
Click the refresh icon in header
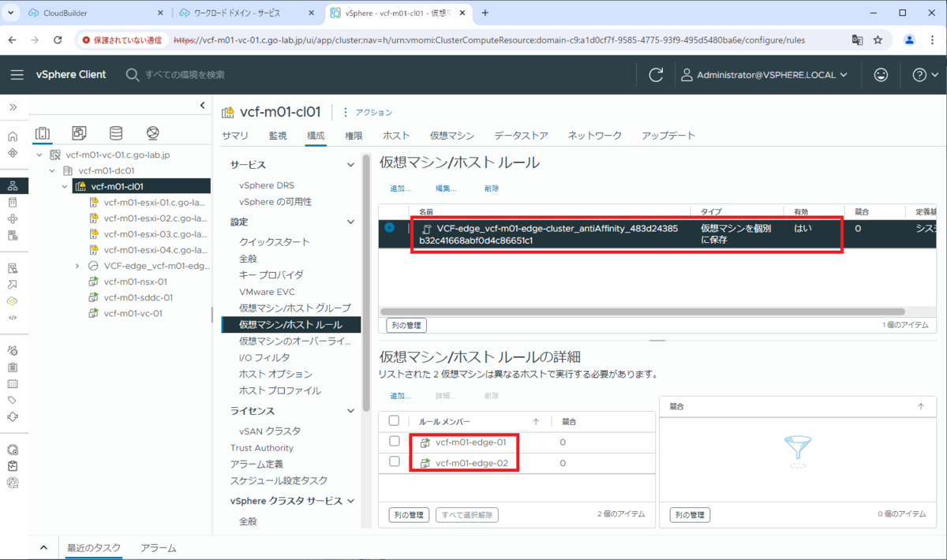click(x=656, y=75)
